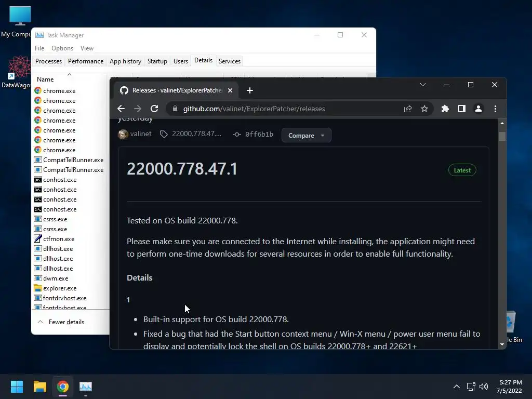View site information lock icon
The width and height of the screenshot is (532, 399).
[x=175, y=109]
